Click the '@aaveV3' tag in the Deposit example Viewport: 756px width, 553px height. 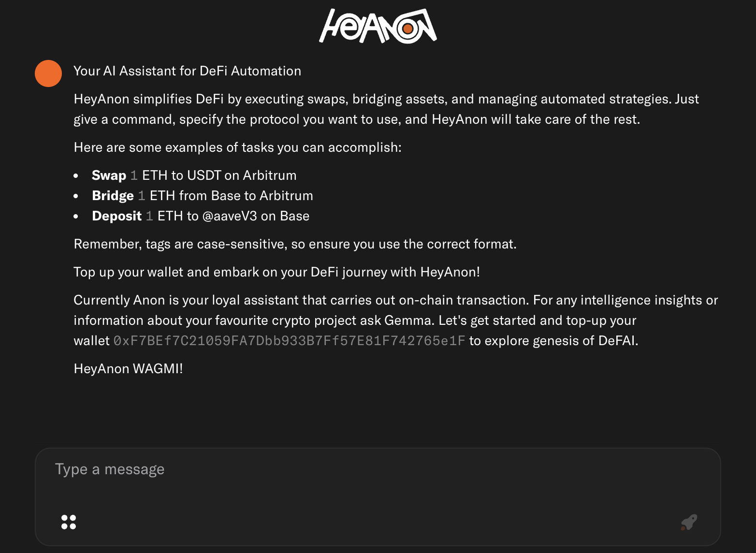[230, 216]
